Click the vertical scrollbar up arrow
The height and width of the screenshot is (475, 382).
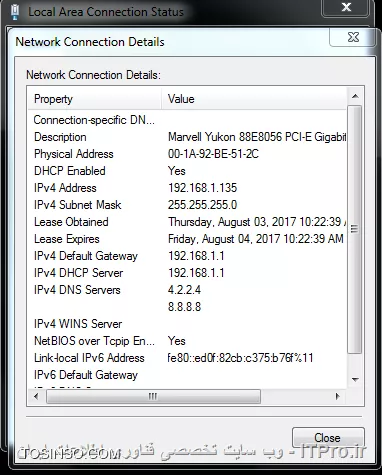click(355, 96)
